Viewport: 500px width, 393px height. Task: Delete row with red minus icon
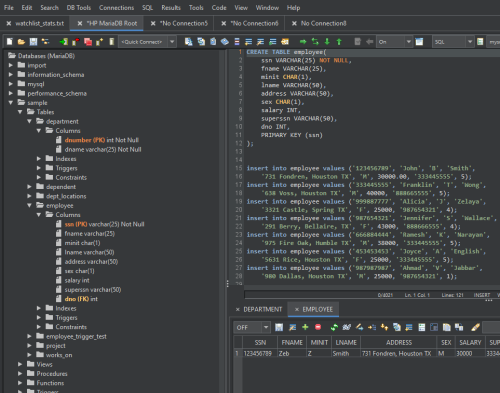pyautogui.click(x=318, y=327)
